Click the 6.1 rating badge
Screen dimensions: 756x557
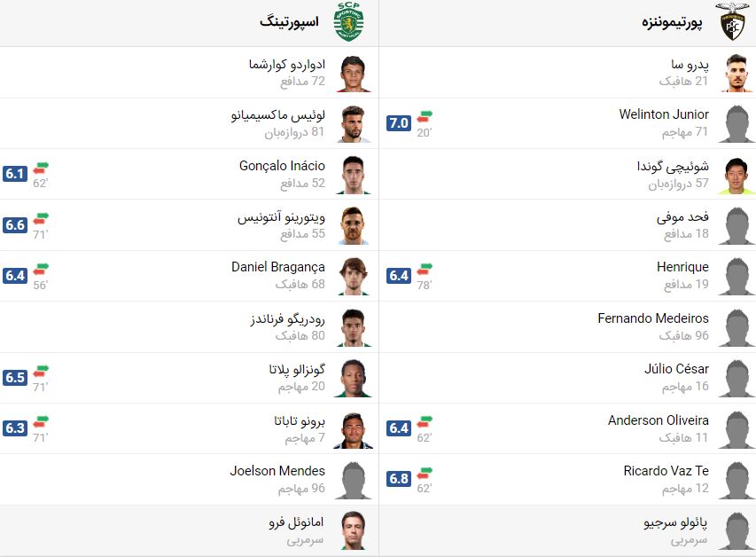click(x=15, y=174)
